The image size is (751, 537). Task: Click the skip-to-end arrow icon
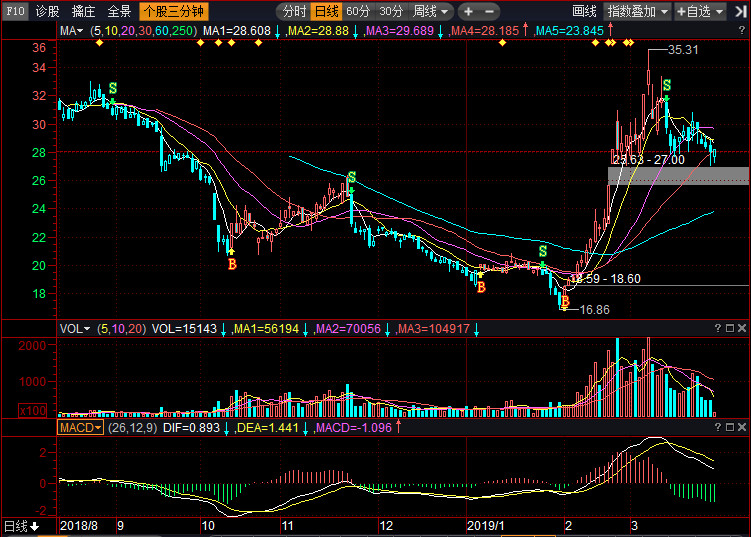point(740,11)
